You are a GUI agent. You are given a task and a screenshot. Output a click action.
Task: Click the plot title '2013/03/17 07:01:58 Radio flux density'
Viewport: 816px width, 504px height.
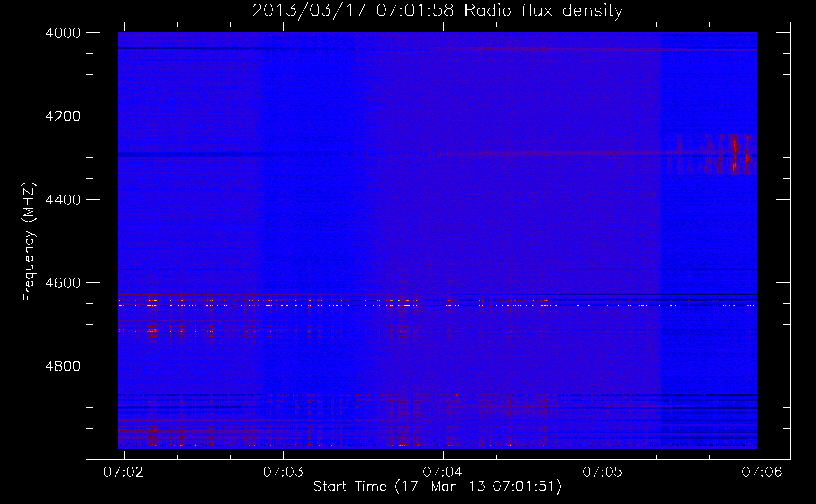tap(437, 10)
